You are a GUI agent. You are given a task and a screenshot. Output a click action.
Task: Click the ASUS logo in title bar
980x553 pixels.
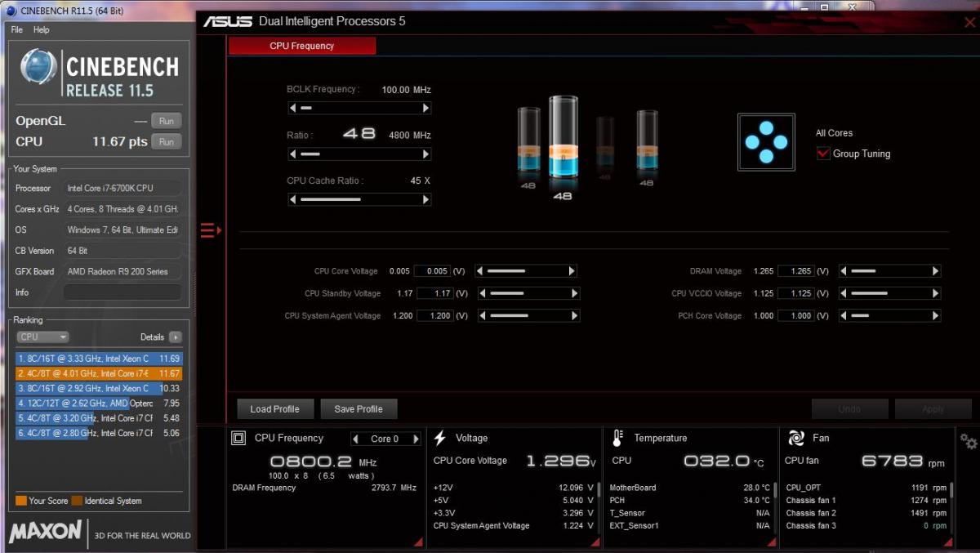pyautogui.click(x=228, y=21)
